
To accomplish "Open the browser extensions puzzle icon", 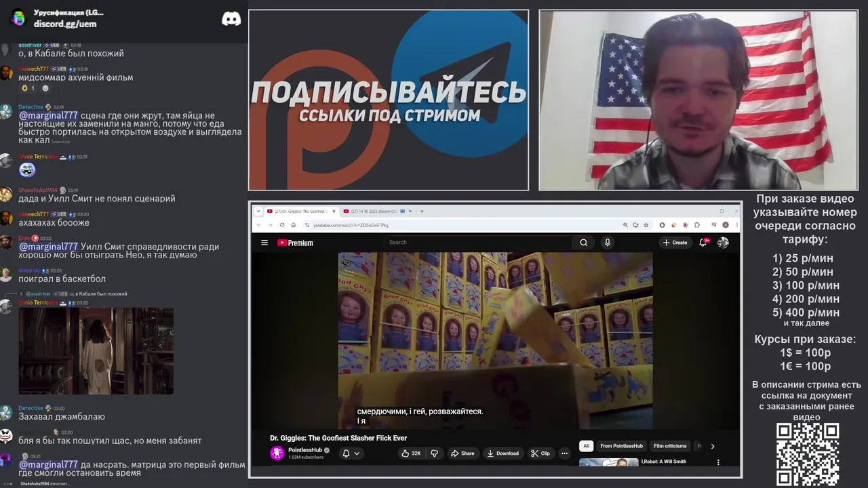I will pos(697,225).
